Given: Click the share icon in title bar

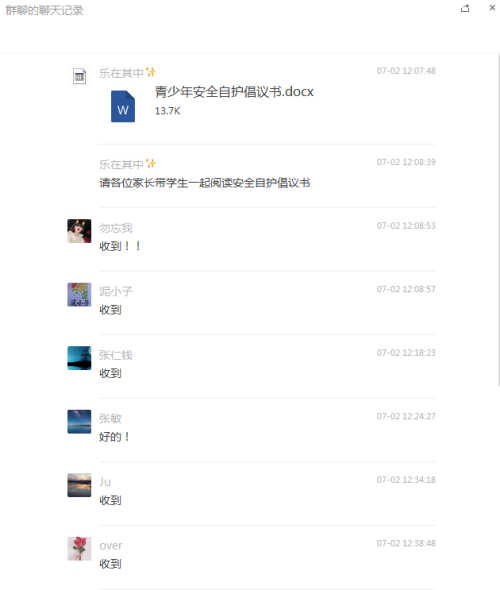Looking at the screenshot, I should click(465, 8).
